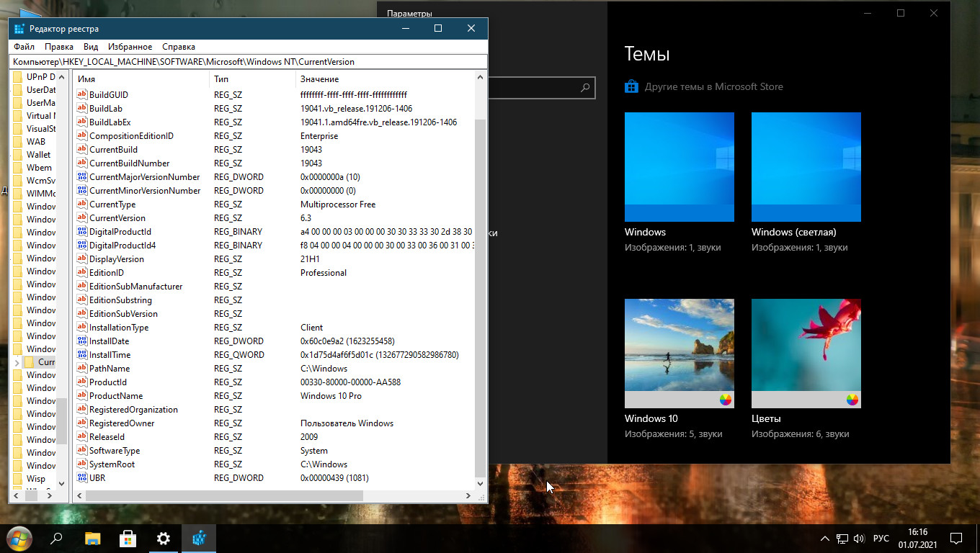Open the Start menu orb

pyautogui.click(x=19, y=539)
